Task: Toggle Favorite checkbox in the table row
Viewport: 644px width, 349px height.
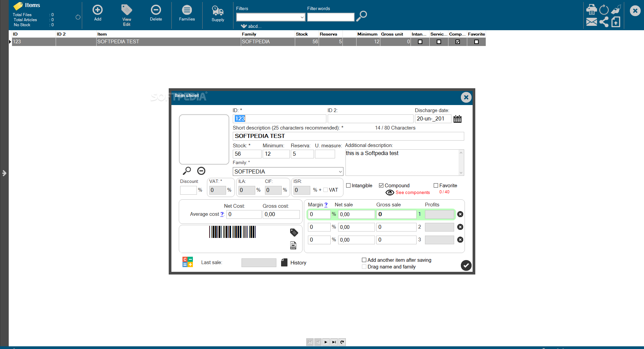Action: coord(476,42)
